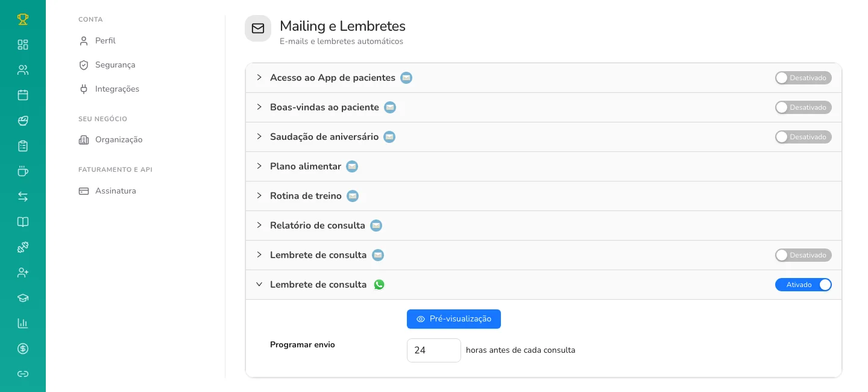Open the open-book icon in the sidebar
Image resolution: width=868 pixels, height=392 pixels.
(23, 222)
